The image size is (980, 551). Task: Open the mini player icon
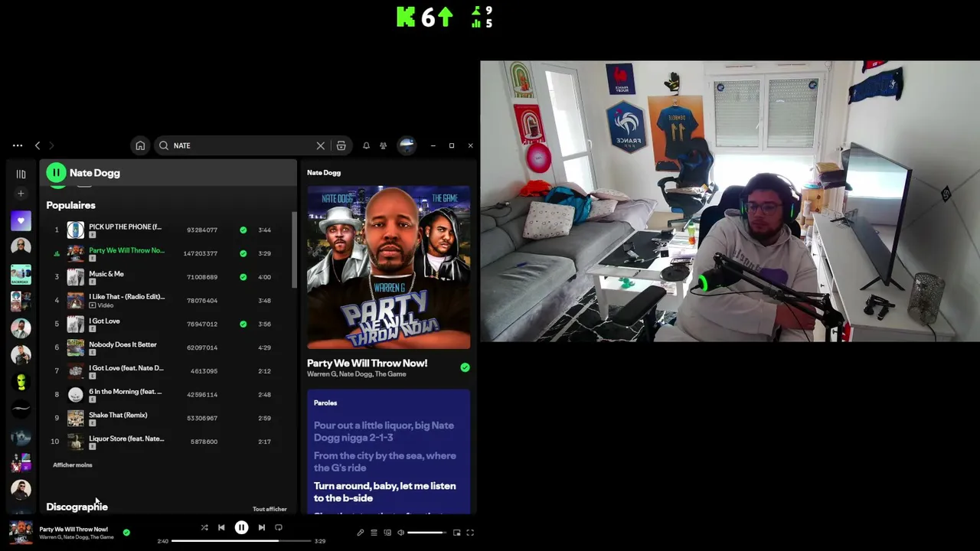tap(457, 533)
